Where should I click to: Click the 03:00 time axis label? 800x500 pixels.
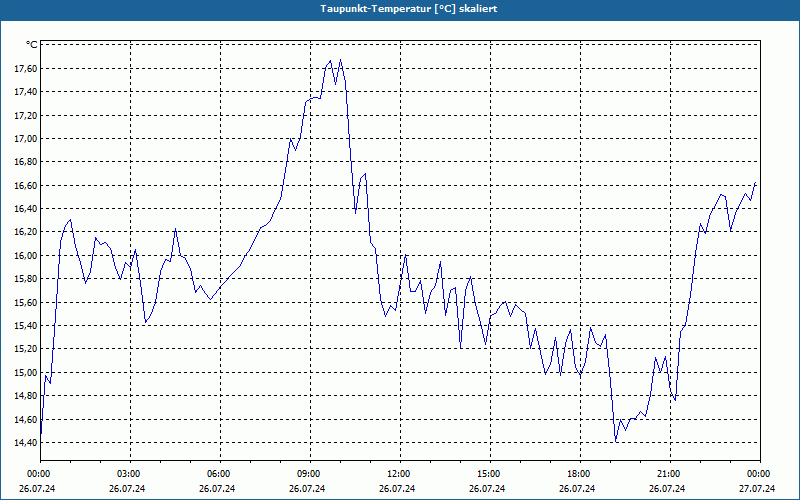tap(130, 474)
